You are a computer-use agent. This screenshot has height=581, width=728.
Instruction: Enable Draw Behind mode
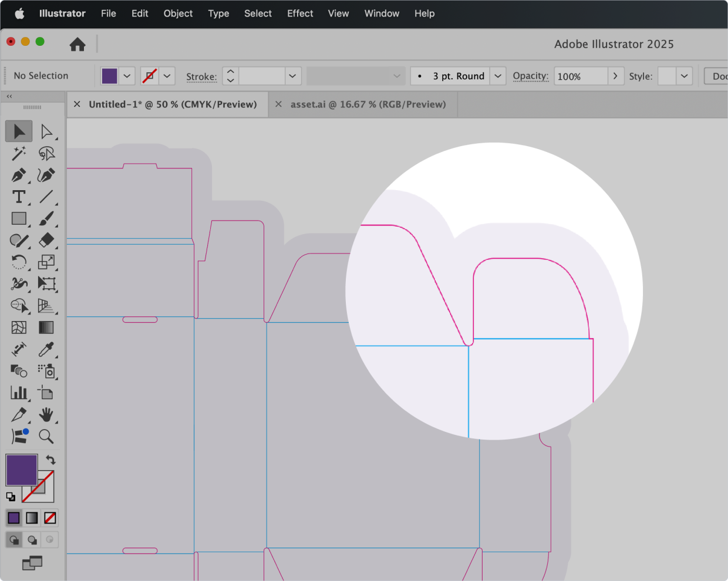pyautogui.click(x=32, y=540)
